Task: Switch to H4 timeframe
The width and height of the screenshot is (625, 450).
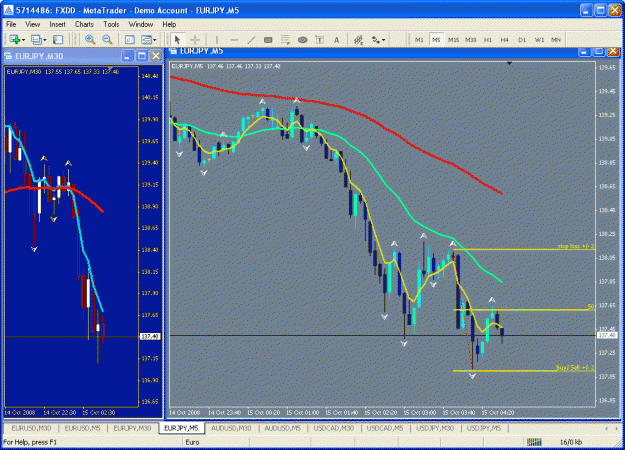Action: click(505, 40)
